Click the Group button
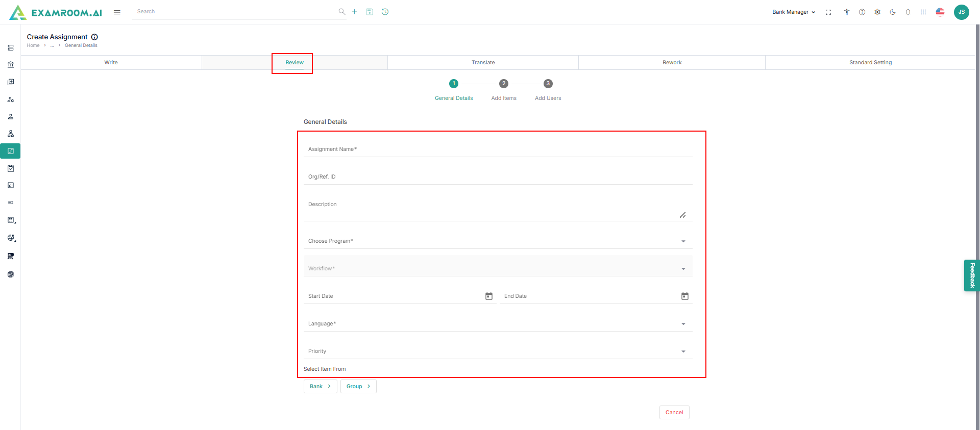The width and height of the screenshot is (980, 430). point(358,386)
